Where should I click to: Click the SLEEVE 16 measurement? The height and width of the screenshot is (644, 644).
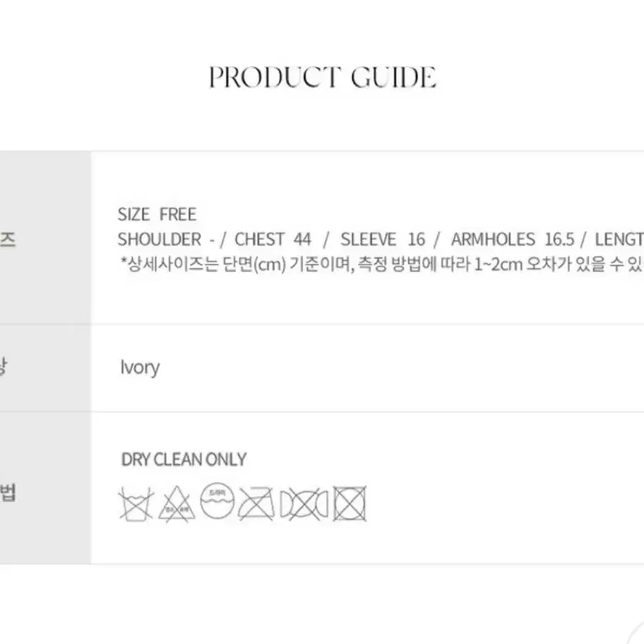click(x=383, y=240)
